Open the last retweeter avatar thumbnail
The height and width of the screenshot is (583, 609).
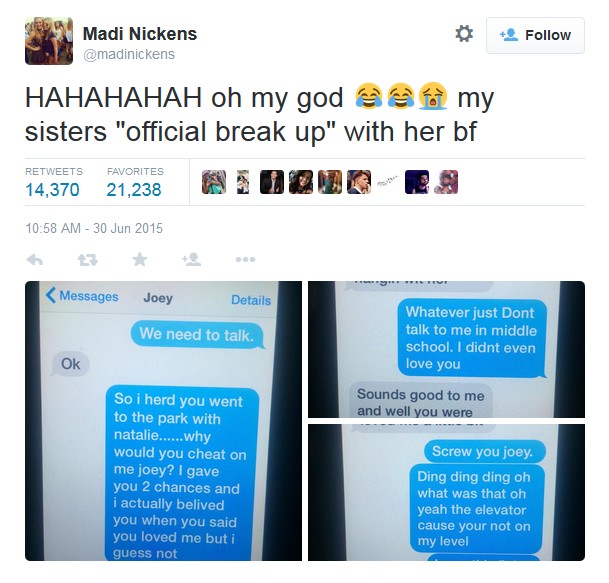pos(446,182)
